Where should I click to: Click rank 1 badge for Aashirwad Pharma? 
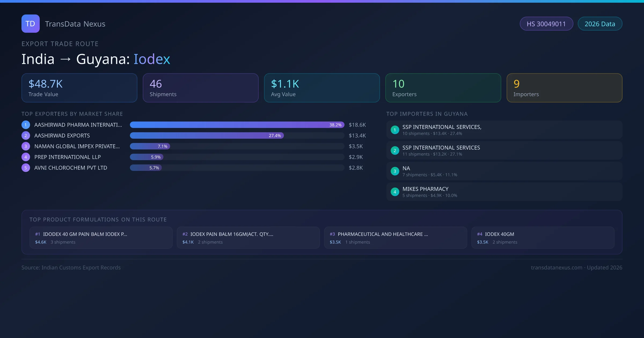pyautogui.click(x=26, y=125)
